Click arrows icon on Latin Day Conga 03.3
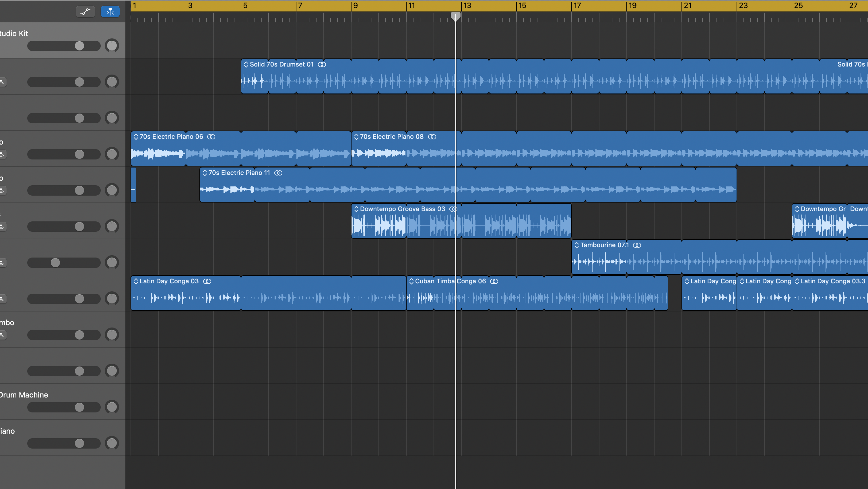This screenshot has height=489, width=868. tap(797, 281)
